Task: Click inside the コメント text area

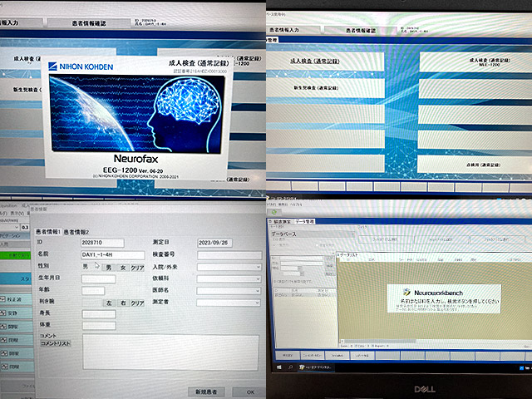Action: coord(170,352)
